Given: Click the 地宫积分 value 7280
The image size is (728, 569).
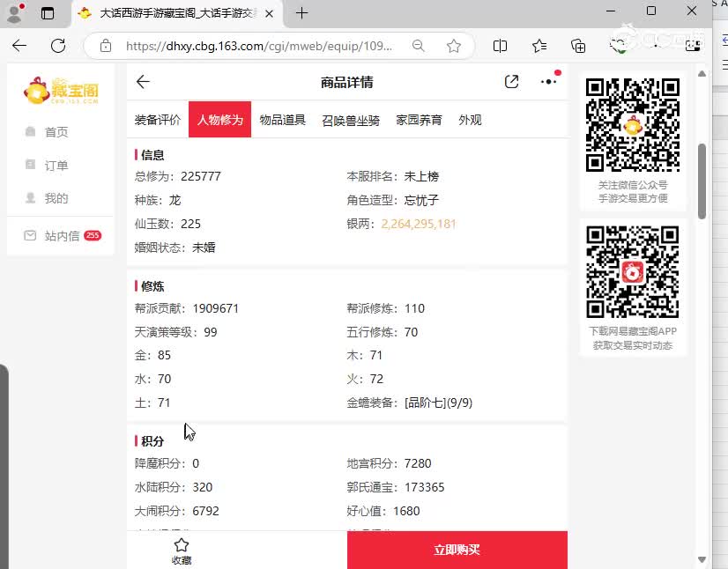Looking at the screenshot, I should click(418, 463).
